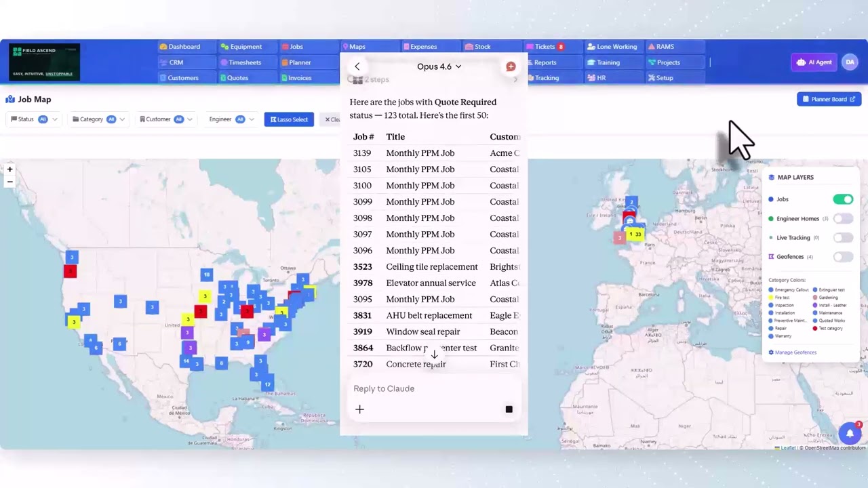
Task: Expand the Category filter dropdown
Action: click(x=99, y=119)
